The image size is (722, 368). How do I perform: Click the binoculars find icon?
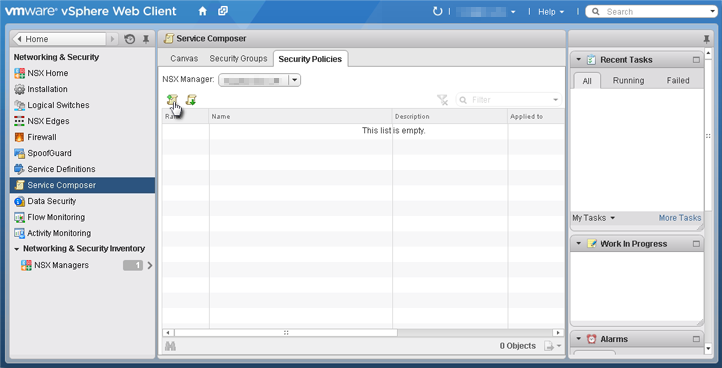tap(170, 346)
